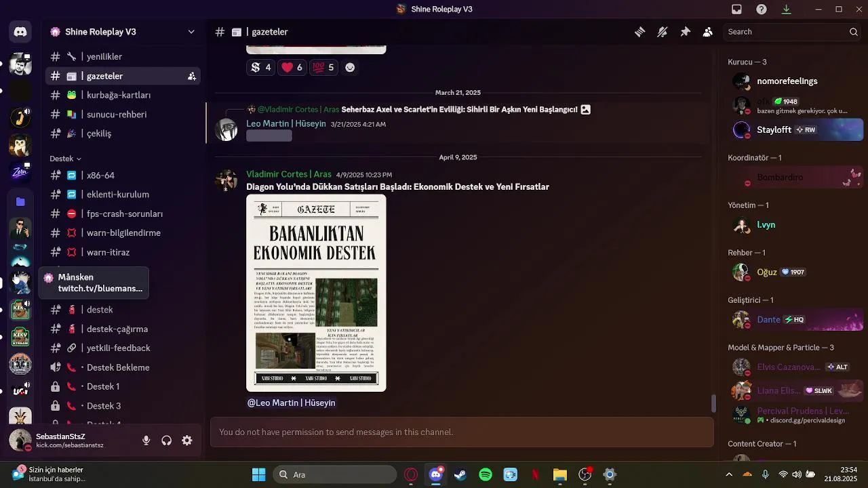Image resolution: width=868 pixels, height=488 pixels.
Task: Open Lvyn member profile
Action: [x=795, y=225]
